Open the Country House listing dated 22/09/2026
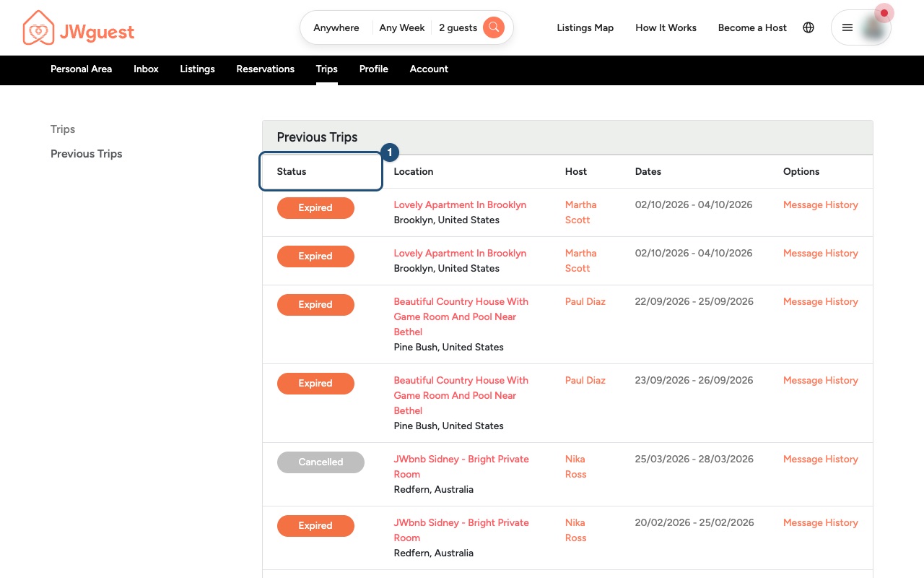Image resolution: width=924 pixels, height=578 pixels. tap(461, 316)
